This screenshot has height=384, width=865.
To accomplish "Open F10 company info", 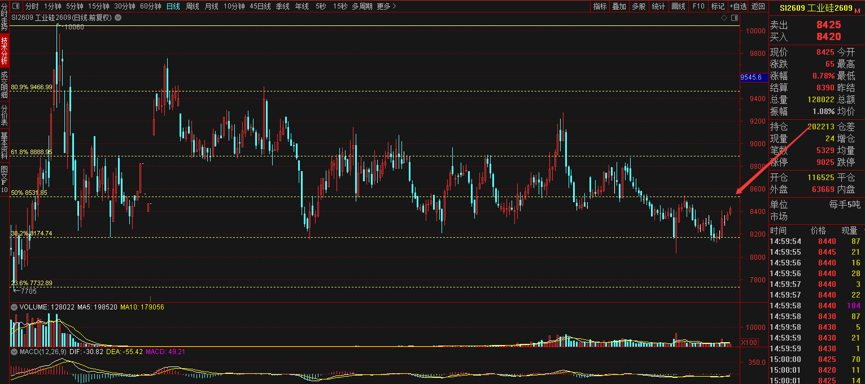I will pyautogui.click(x=698, y=7).
